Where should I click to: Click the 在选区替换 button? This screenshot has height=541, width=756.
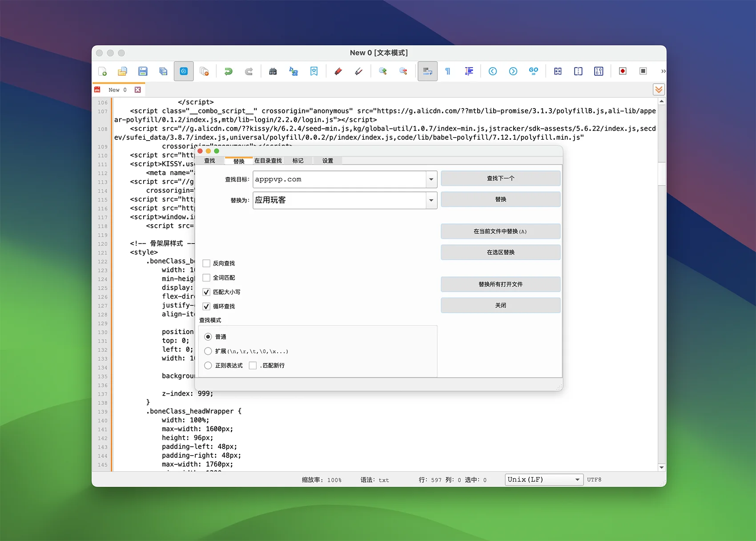(501, 252)
